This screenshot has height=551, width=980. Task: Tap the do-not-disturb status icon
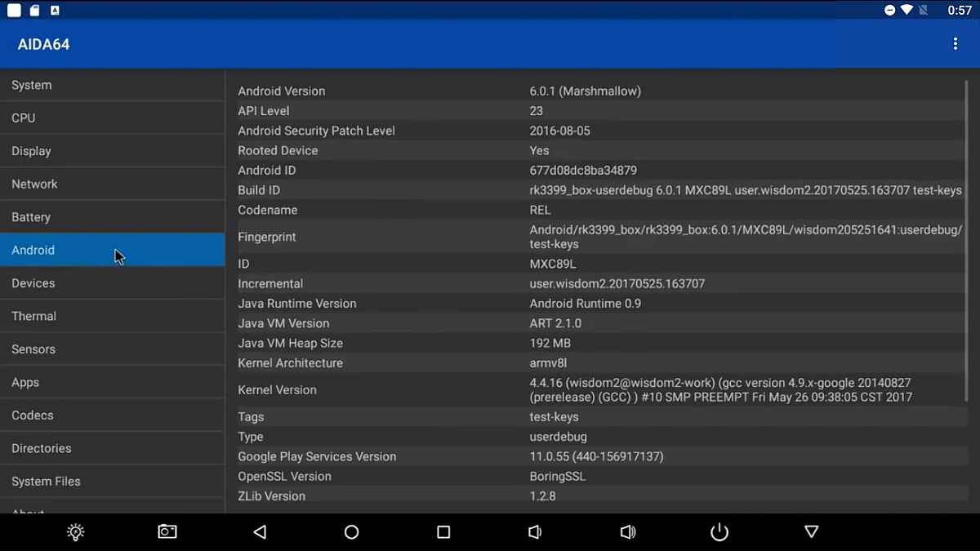tap(890, 10)
